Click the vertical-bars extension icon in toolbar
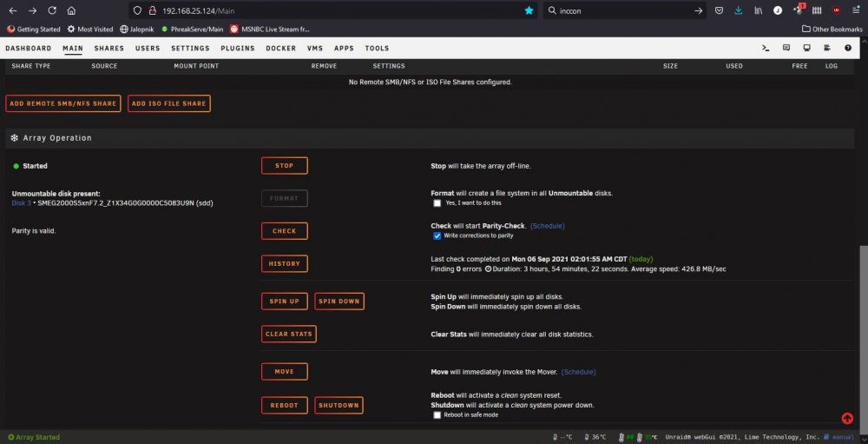868x444 pixels. tap(817, 10)
